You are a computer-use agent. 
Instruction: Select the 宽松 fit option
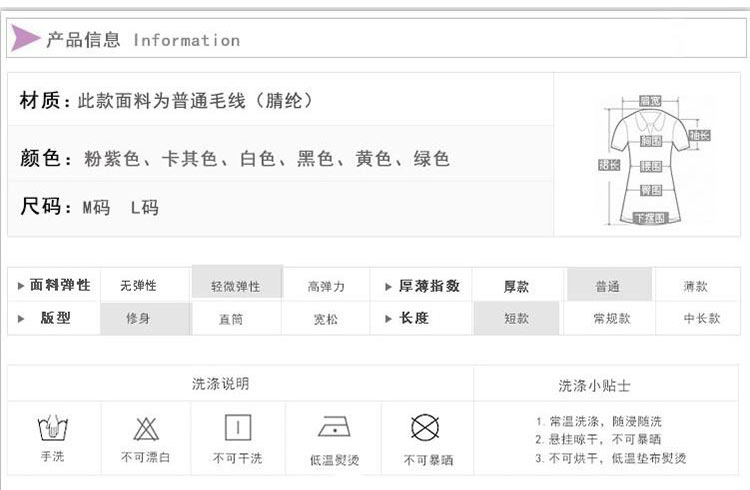(326, 319)
